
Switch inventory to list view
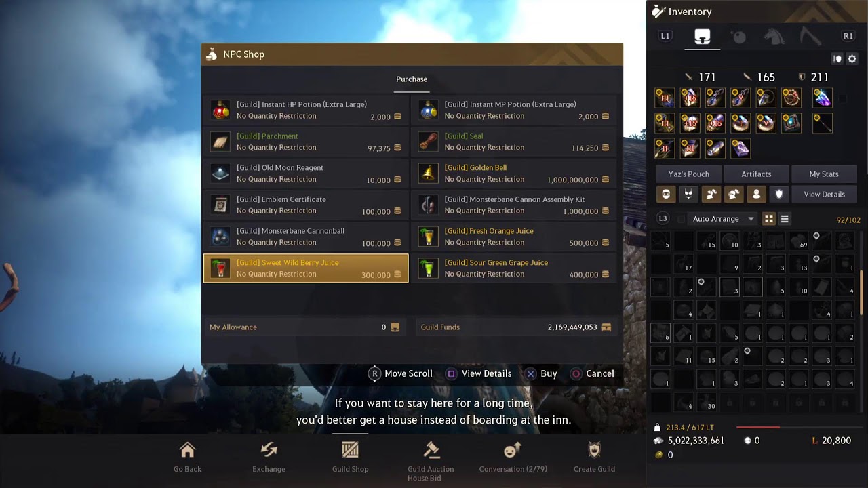pyautogui.click(x=785, y=219)
